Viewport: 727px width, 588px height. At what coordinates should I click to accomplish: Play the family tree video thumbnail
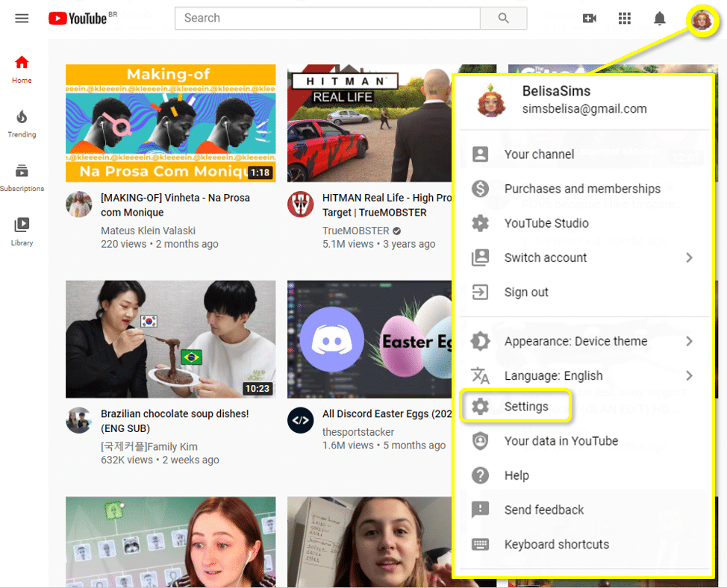tap(171, 542)
